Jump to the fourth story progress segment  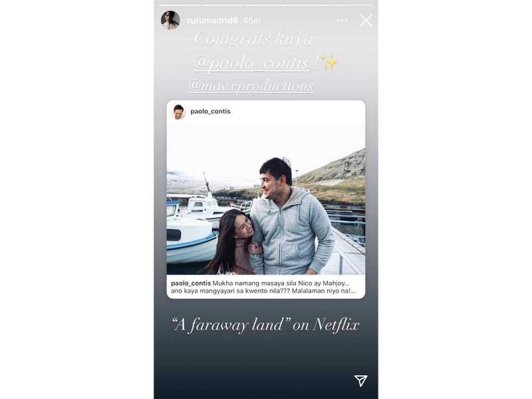click(x=309, y=5)
